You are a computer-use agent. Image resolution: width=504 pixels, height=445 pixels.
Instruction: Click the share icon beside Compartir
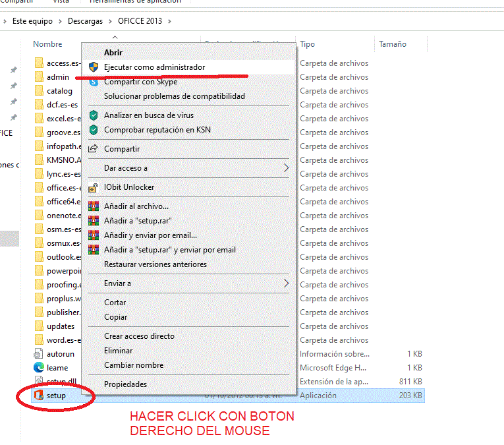click(94, 149)
